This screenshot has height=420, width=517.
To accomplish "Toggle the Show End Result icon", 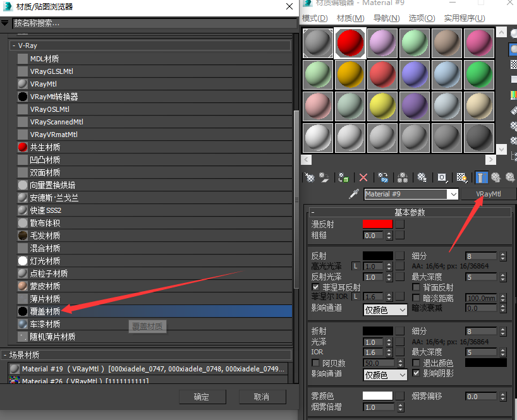I will pyautogui.click(x=481, y=177).
